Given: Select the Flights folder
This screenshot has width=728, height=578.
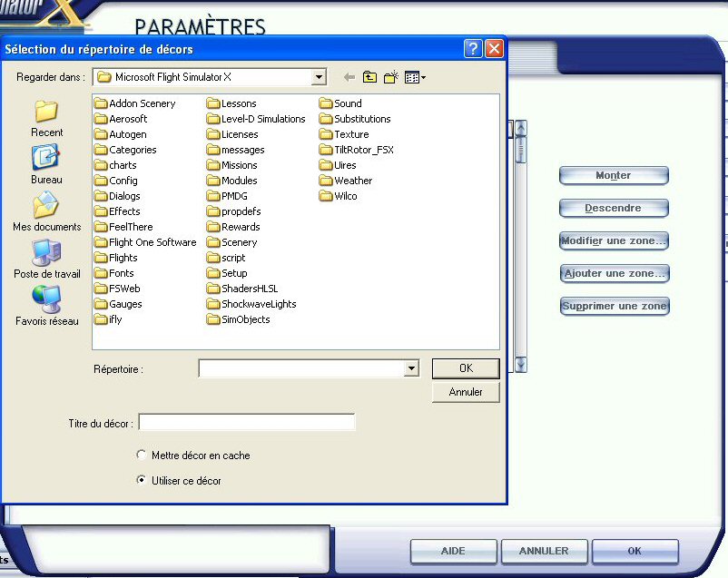Looking at the screenshot, I should pos(116,258).
